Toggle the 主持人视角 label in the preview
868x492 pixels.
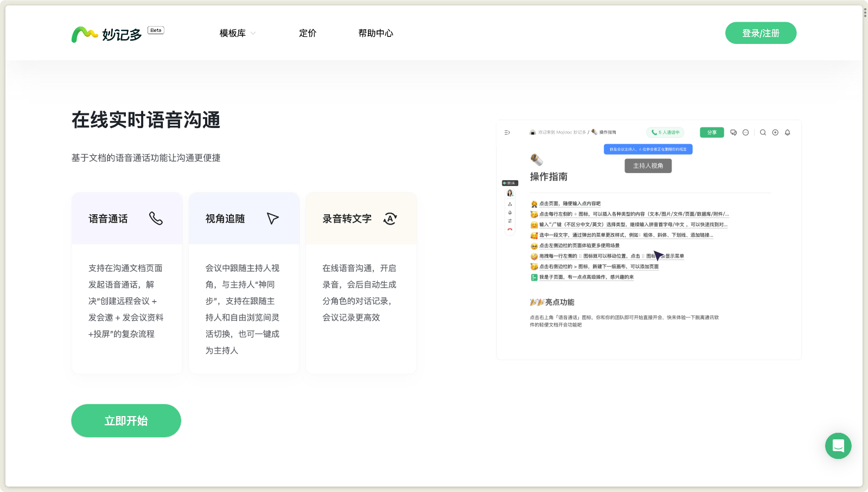(647, 165)
